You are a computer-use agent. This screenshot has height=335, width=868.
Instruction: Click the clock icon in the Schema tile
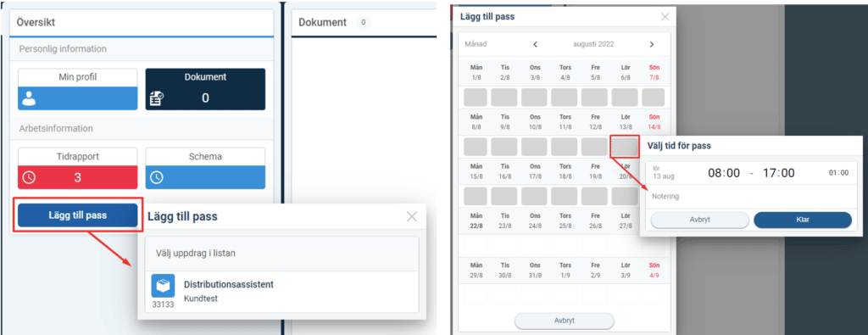(x=157, y=178)
